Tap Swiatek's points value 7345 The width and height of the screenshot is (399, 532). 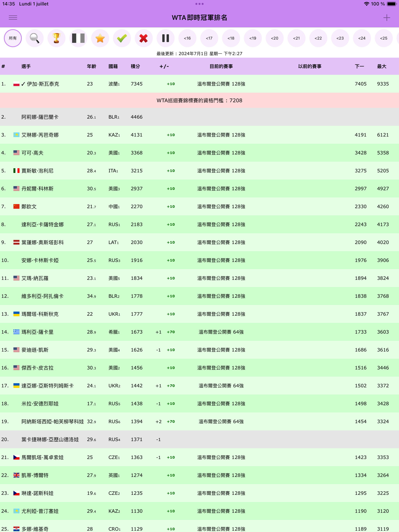[137, 84]
